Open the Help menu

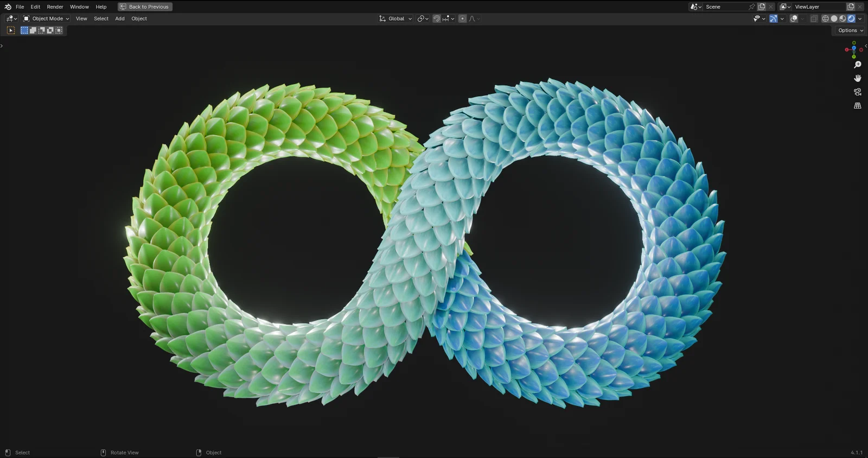[x=101, y=7]
